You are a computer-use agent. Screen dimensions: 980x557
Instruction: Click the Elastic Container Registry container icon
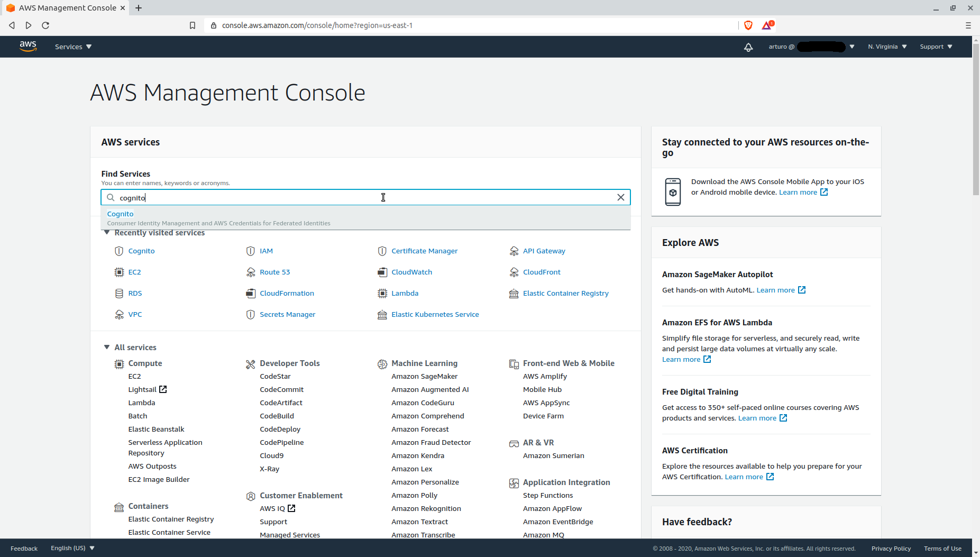514,293
